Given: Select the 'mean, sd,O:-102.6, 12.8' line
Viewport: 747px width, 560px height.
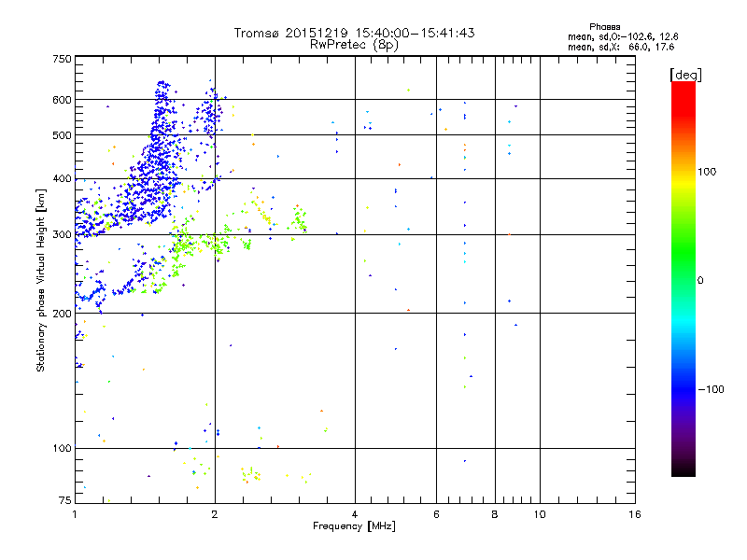Looking at the screenshot, I should pos(623,36).
